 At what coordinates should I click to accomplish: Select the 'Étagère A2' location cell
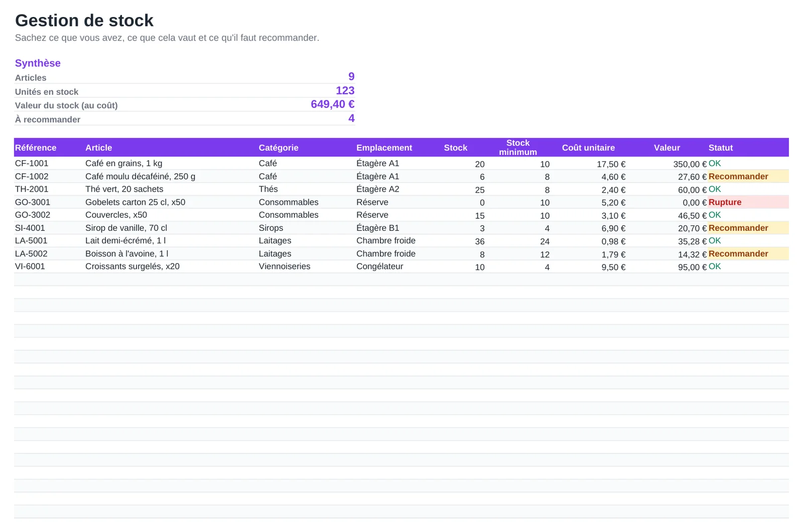click(x=378, y=189)
